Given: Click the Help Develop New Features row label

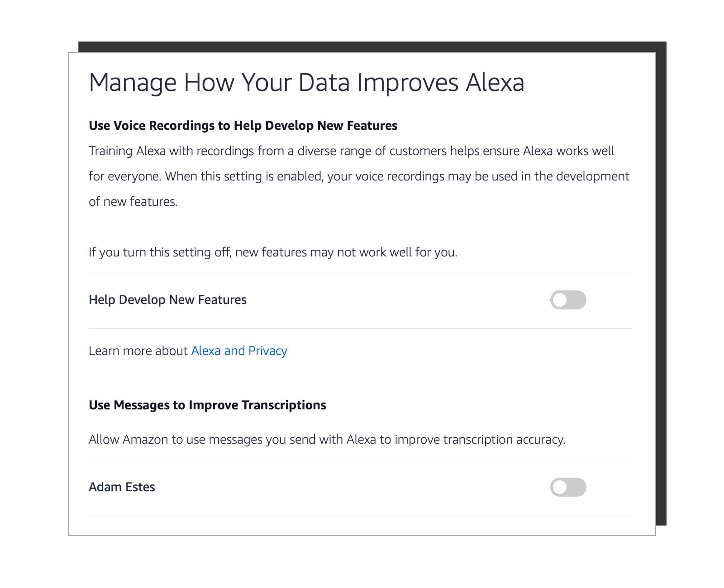Looking at the screenshot, I should point(167,300).
